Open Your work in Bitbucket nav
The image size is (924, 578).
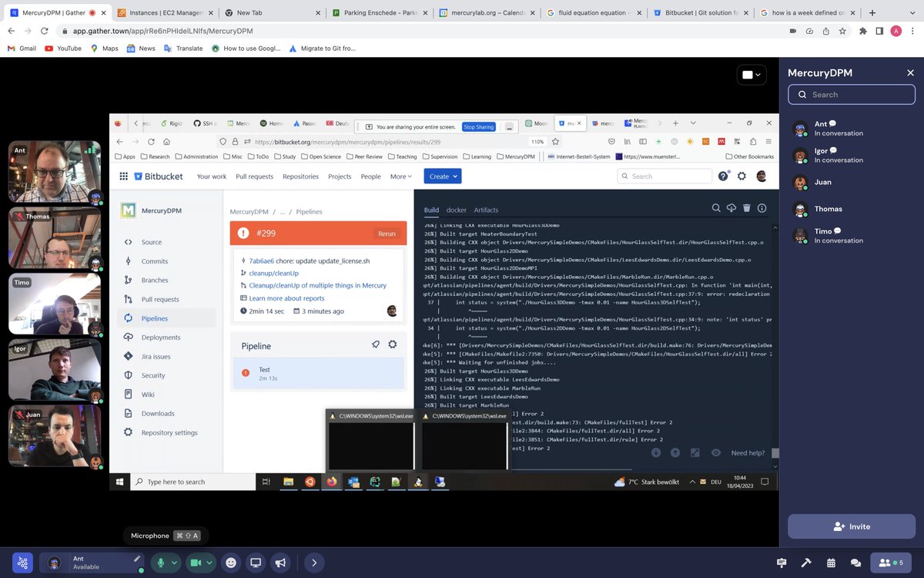[212, 176]
